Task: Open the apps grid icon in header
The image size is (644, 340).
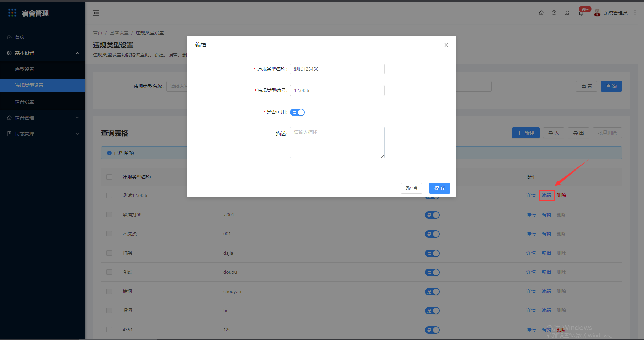Action: (x=567, y=13)
